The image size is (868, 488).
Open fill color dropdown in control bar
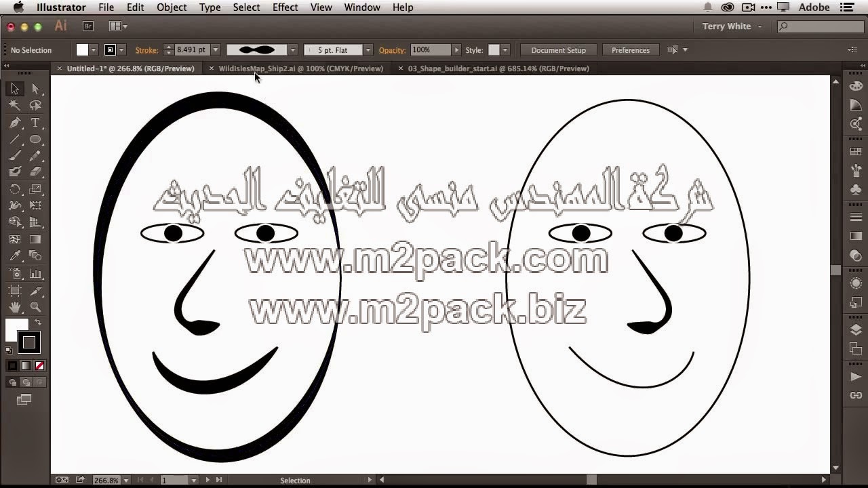coord(93,49)
